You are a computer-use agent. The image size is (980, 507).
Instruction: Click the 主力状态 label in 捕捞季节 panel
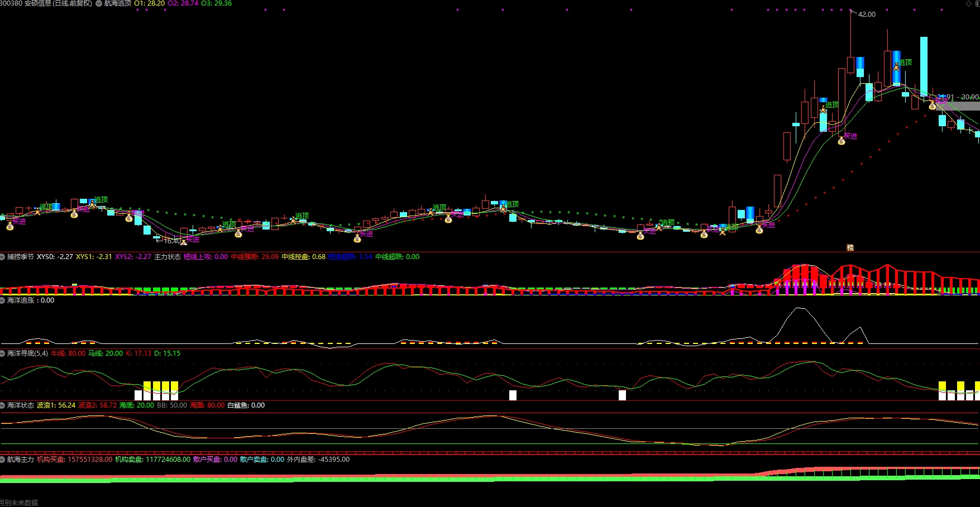tap(168, 257)
